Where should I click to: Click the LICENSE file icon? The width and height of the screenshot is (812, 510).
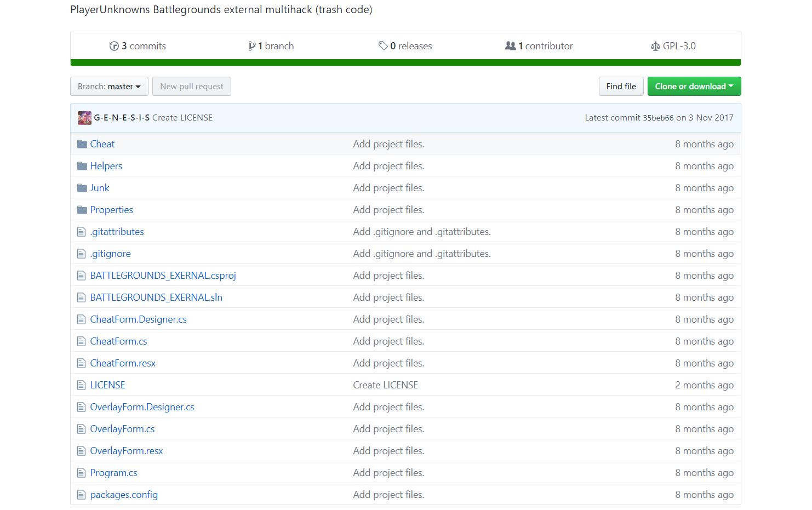tap(82, 385)
